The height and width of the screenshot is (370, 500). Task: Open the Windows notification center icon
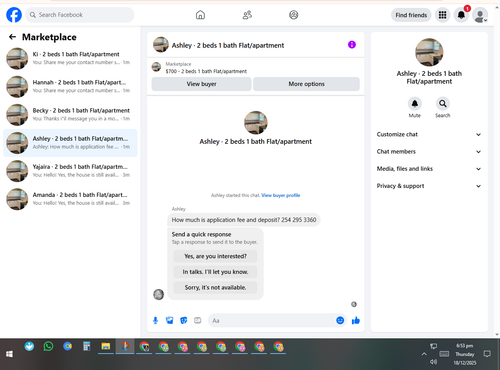click(x=487, y=354)
